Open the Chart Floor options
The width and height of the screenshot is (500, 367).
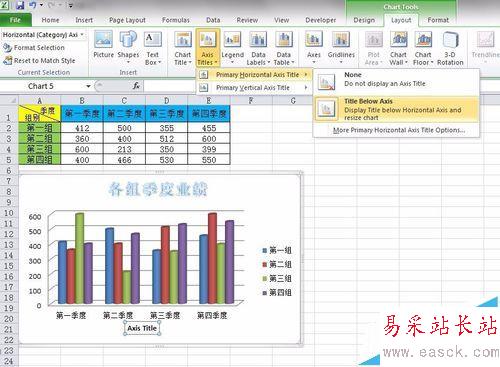click(x=423, y=48)
